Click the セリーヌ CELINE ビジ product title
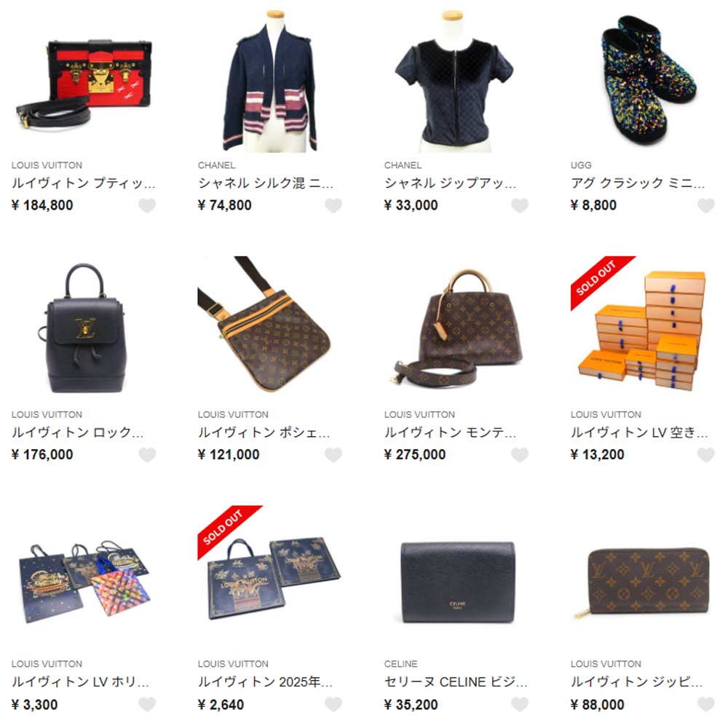 click(456, 681)
